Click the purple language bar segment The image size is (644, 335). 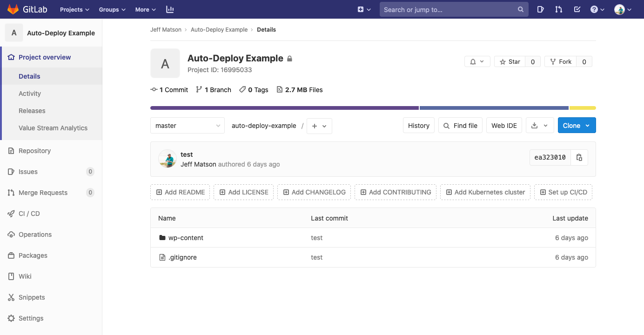point(284,108)
